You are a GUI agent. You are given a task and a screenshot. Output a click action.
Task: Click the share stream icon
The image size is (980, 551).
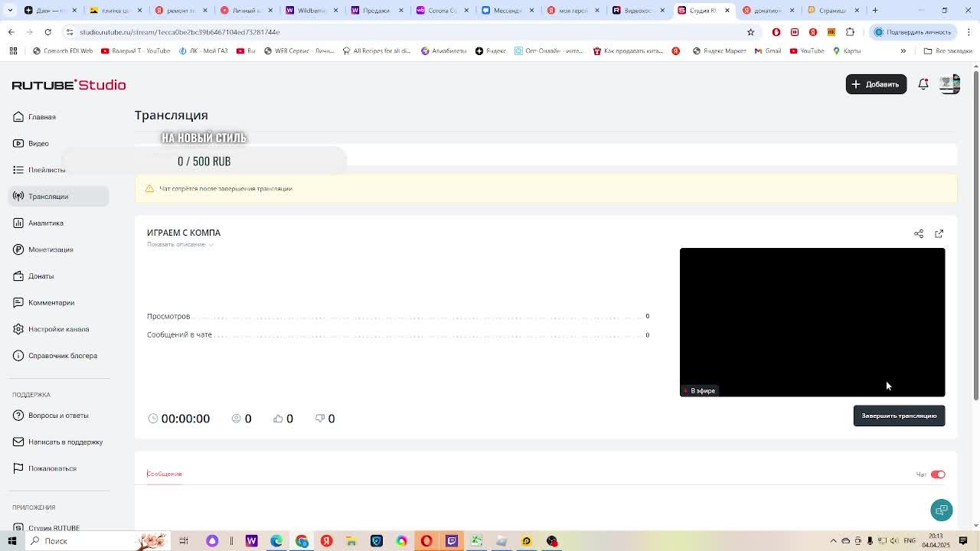[x=919, y=233]
